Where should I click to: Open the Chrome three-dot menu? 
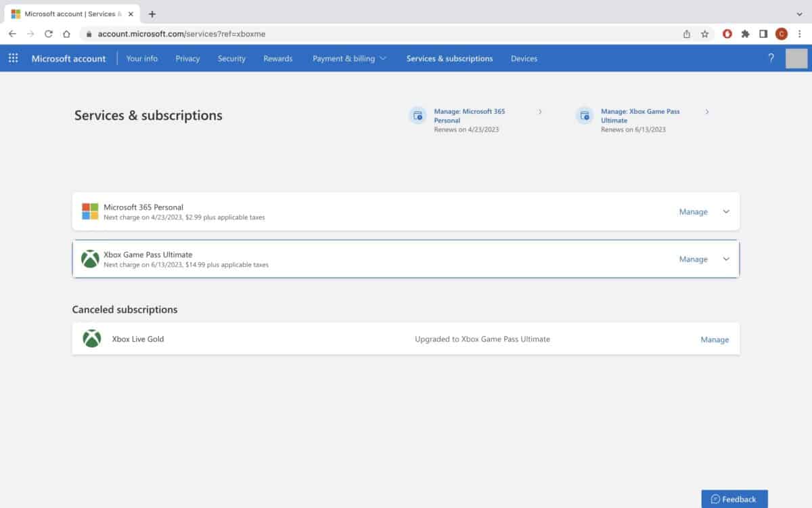[x=799, y=33]
